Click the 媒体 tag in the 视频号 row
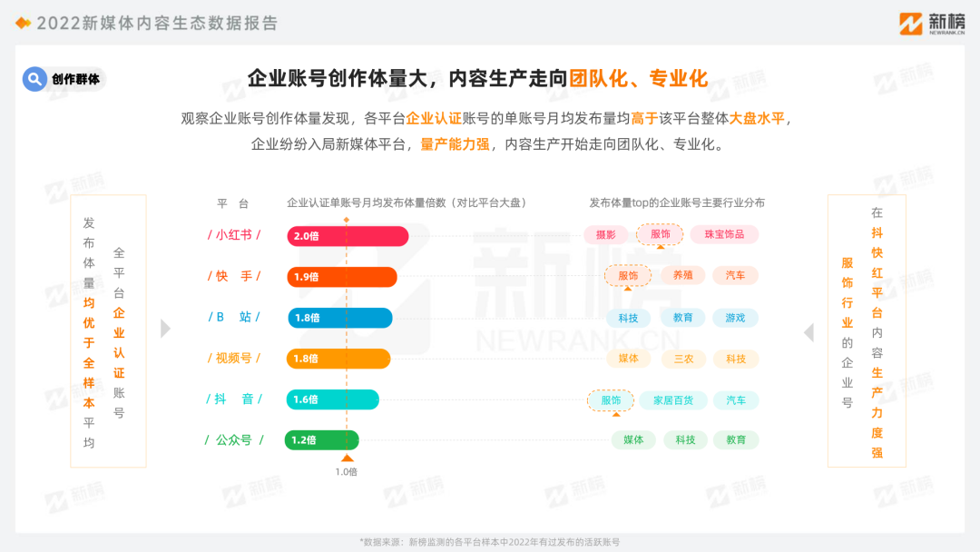 (x=628, y=359)
